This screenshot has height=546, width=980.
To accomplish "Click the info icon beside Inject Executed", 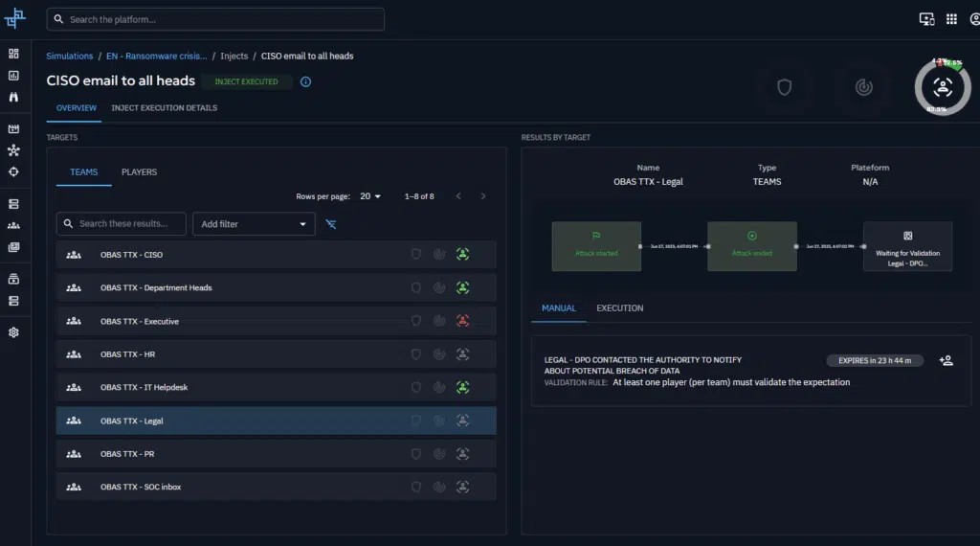I will pyautogui.click(x=305, y=82).
